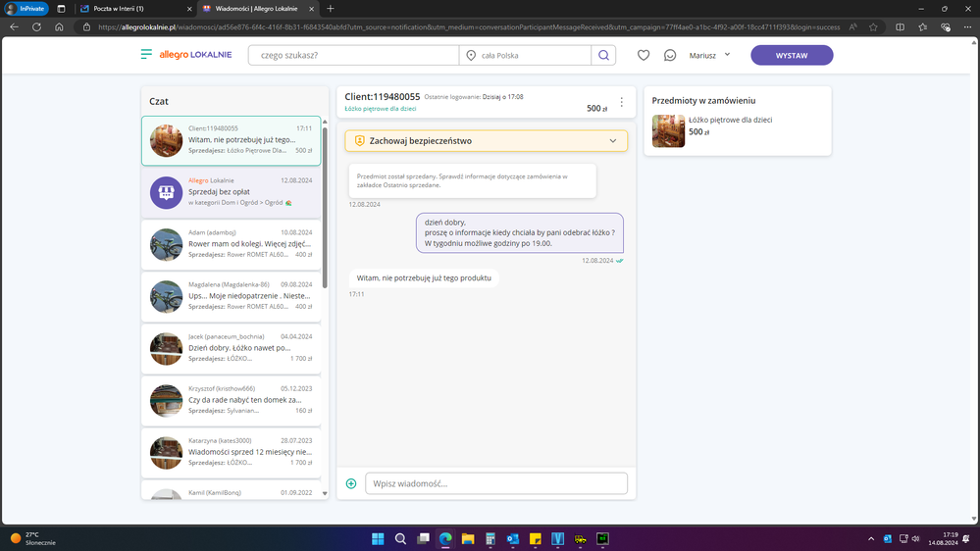980x551 pixels.
Task: Open the chat messages icon in header
Action: tap(670, 56)
